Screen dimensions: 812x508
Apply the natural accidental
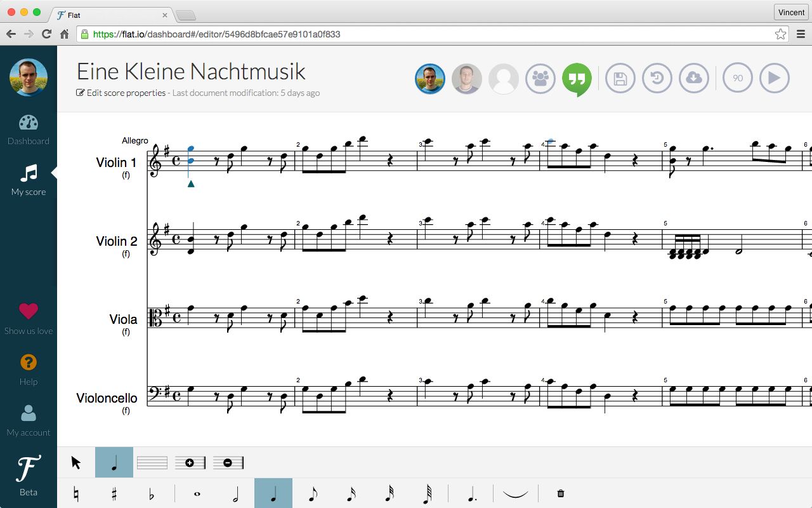[x=77, y=494]
